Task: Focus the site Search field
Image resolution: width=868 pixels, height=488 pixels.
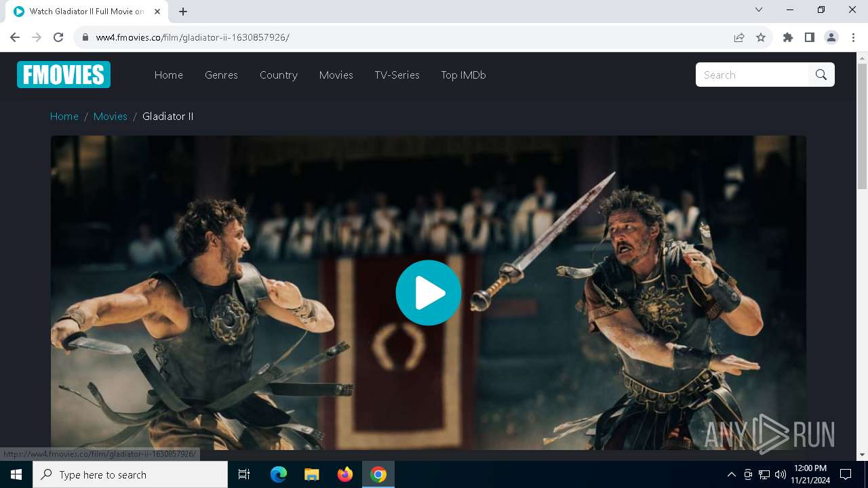Action: (x=752, y=75)
